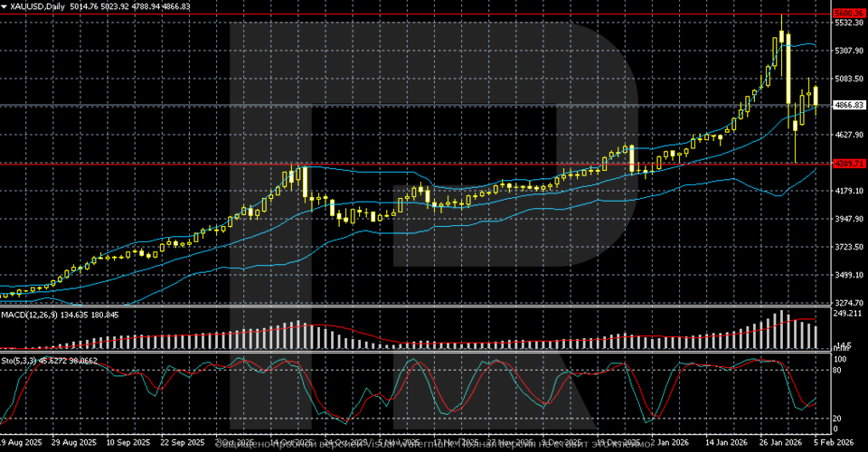The width and height of the screenshot is (868, 452).
Task: Click the Sto(5,3,3) indicator label
Action: [x=23, y=362]
